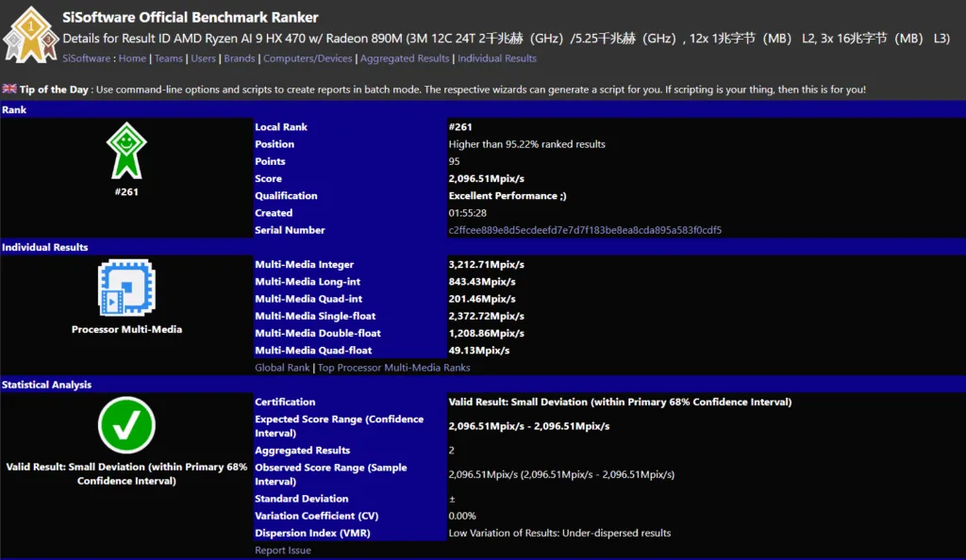Click the green Valid Result checkmark
966x560 pixels.
(126, 425)
